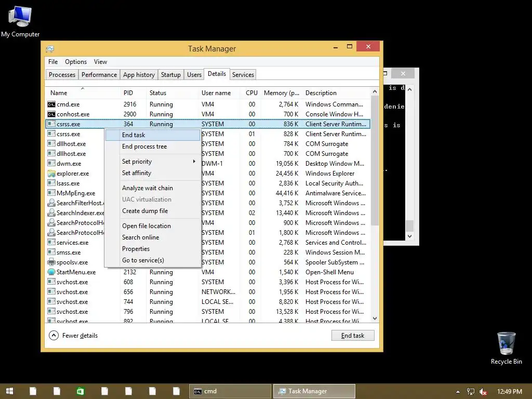The image size is (532, 399).
Task: Switch to the App history tab
Action: [139, 75]
